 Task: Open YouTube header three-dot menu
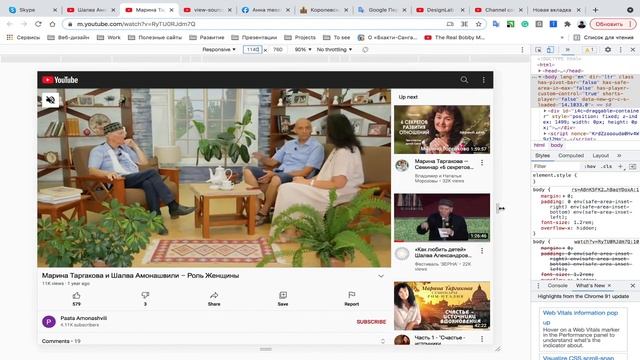coord(484,80)
